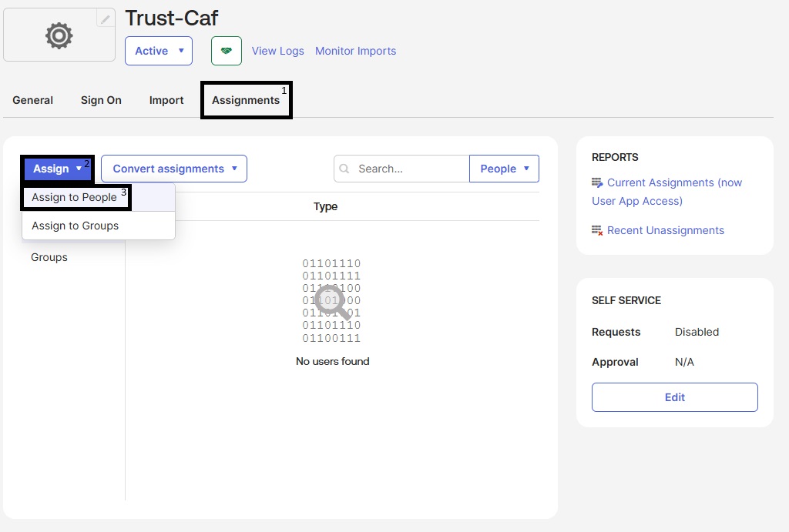Screen dimensions: 789x532
Task: Click the Current Assignments report icon
Action: (x=597, y=182)
